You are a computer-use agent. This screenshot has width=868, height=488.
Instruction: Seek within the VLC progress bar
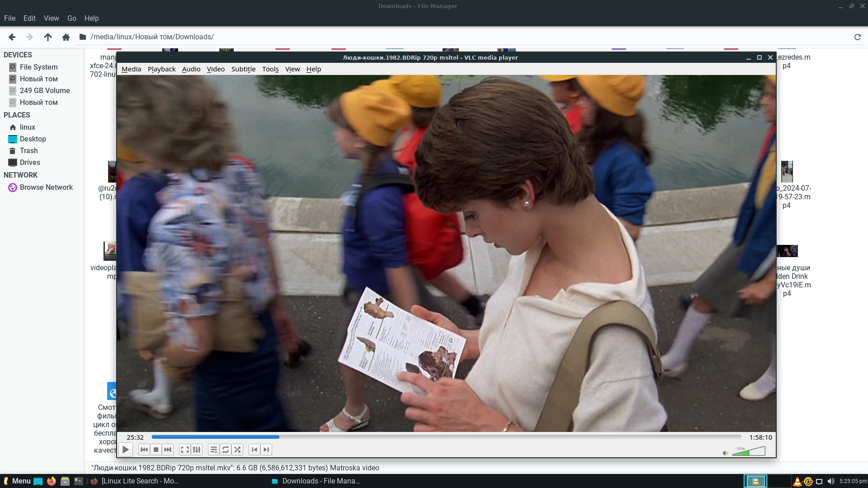(446, 437)
